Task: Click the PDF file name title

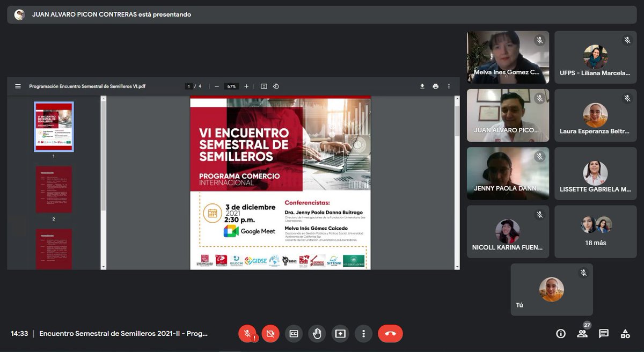Action: pos(87,86)
